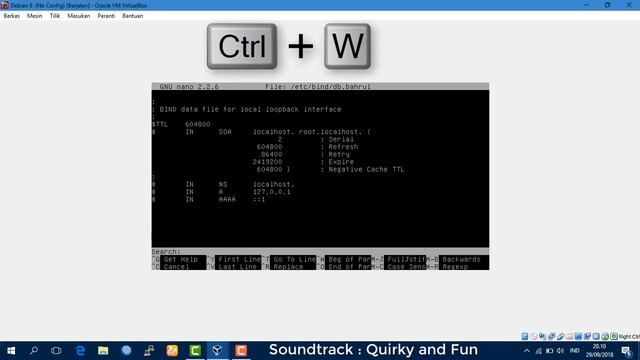Click the CPU features status icon
Screen dimensions: 640x360
[596, 336]
